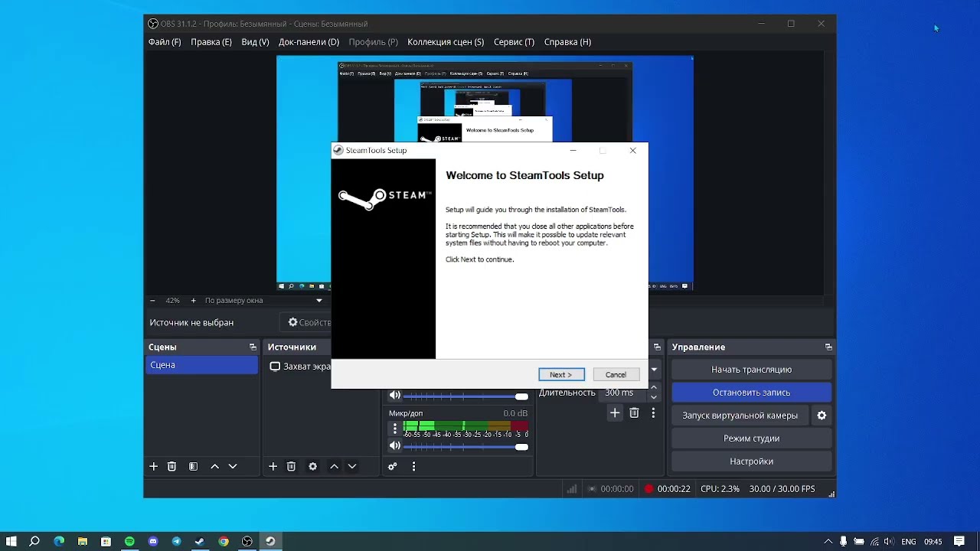The width and height of the screenshot is (980, 551).
Task: Open transition three-dot properties menu
Action: coord(653,412)
